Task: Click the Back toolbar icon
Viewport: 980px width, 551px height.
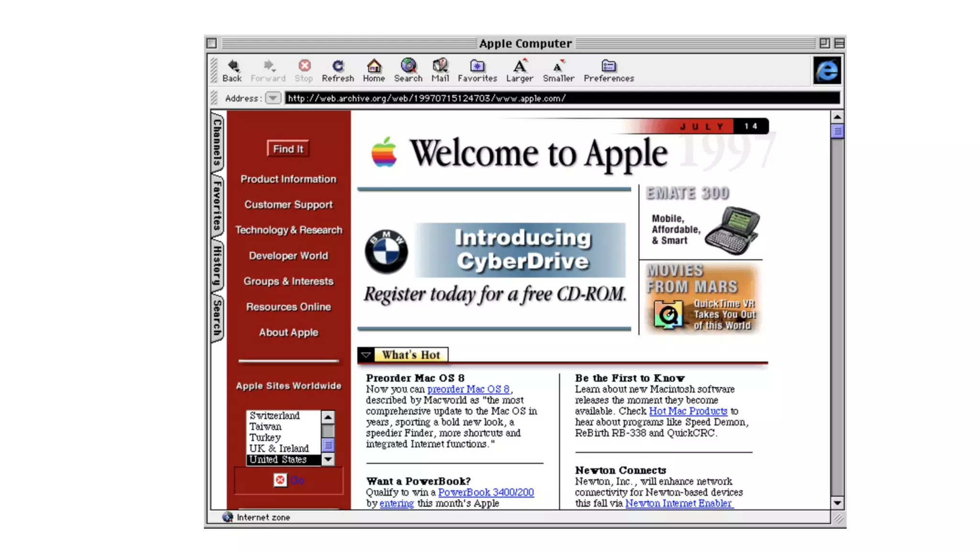Action: 233,66
